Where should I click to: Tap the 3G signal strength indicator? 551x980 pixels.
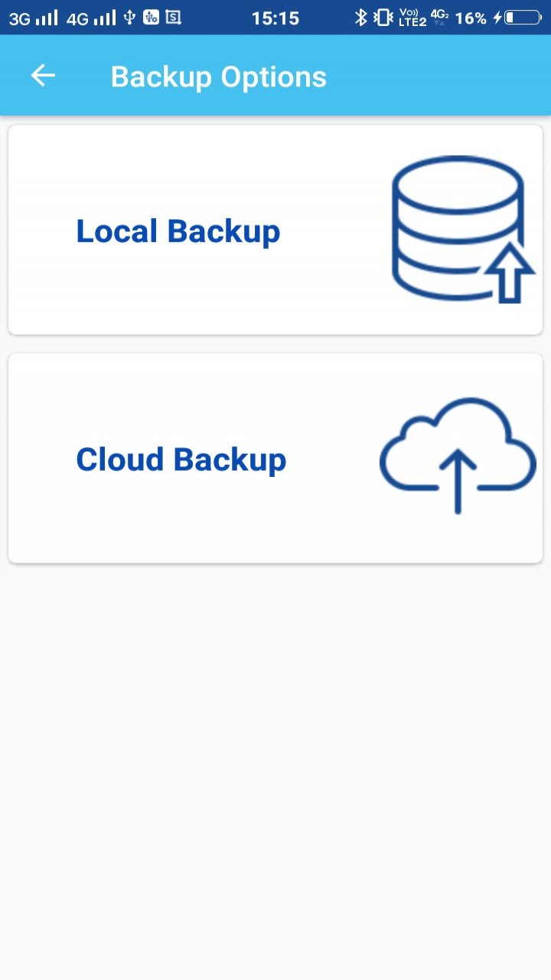coord(33,18)
